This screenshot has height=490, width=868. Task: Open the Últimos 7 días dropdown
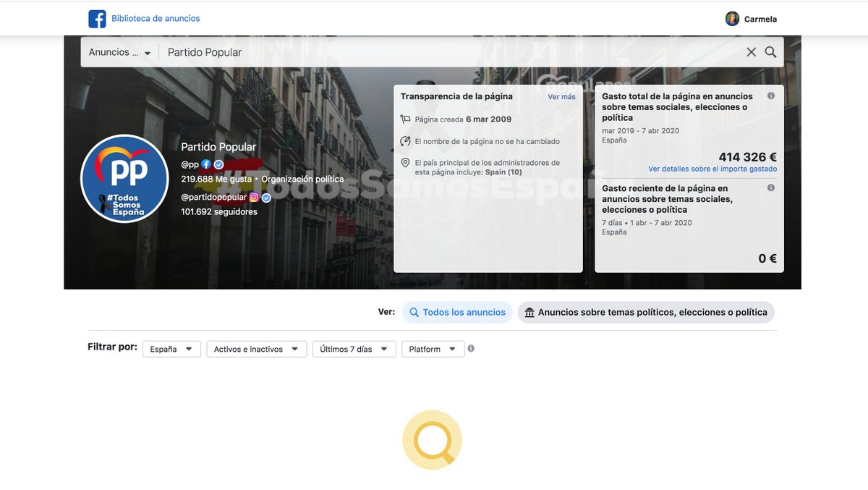click(x=354, y=349)
